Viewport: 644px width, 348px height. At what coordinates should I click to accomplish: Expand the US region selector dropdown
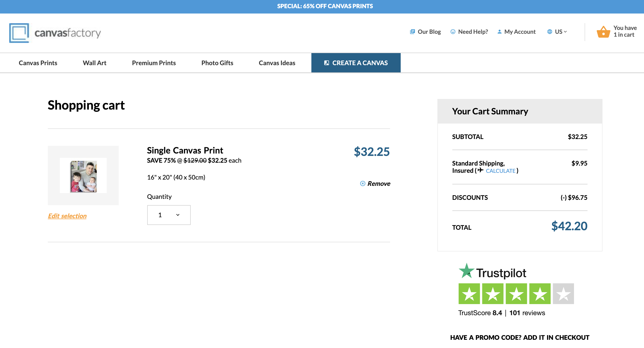[x=558, y=31]
